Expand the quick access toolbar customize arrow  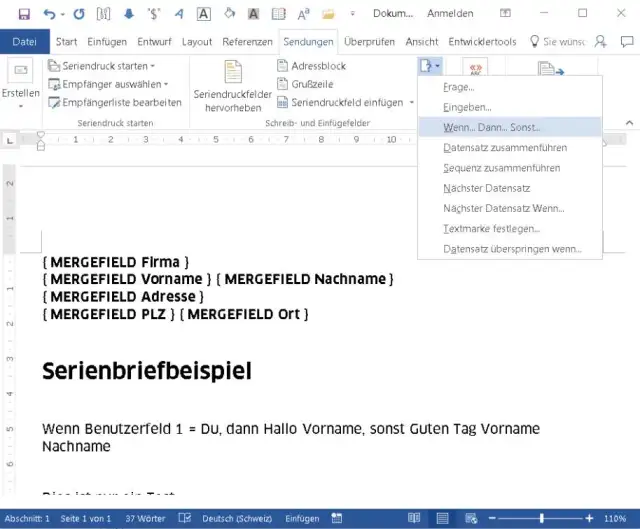tap(352, 14)
